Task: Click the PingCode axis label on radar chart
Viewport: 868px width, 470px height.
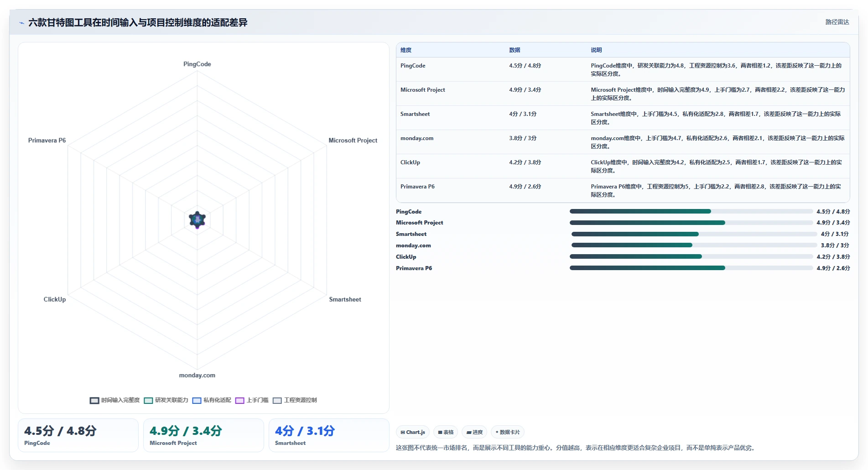Action: pyautogui.click(x=197, y=64)
